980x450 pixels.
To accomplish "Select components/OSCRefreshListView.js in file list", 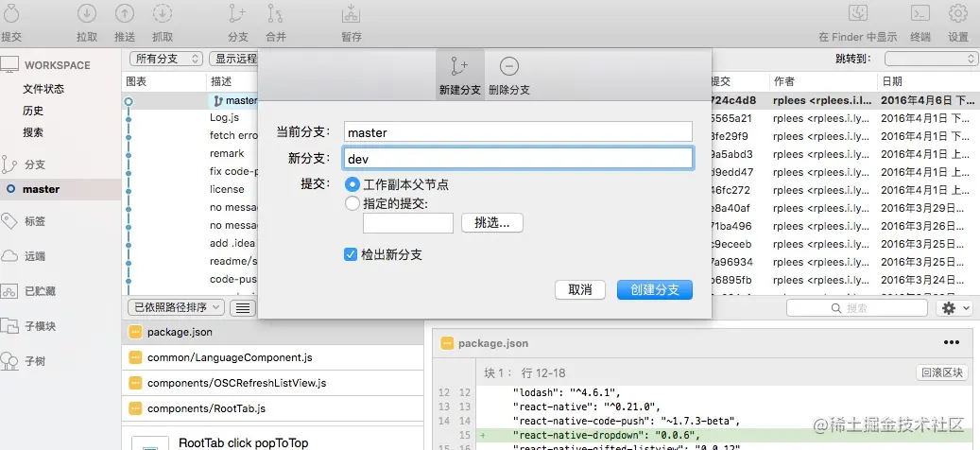I will [x=272, y=383].
